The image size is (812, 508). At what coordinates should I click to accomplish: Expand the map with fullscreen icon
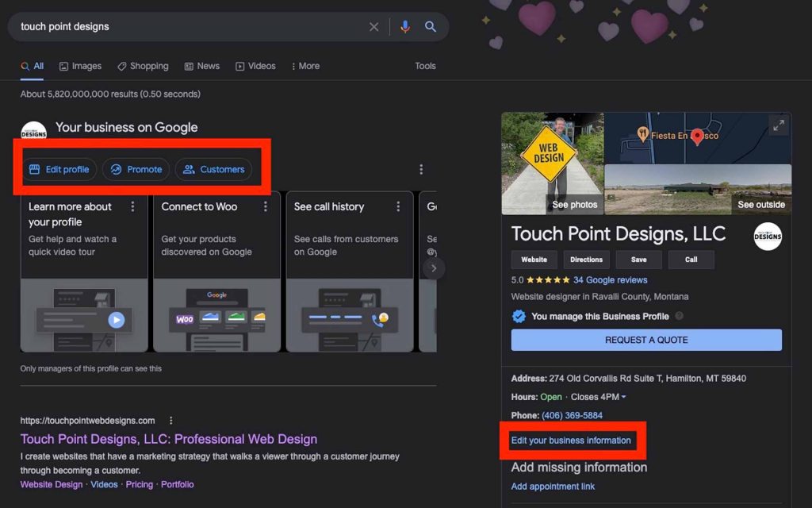pyautogui.click(x=778, y=125)
